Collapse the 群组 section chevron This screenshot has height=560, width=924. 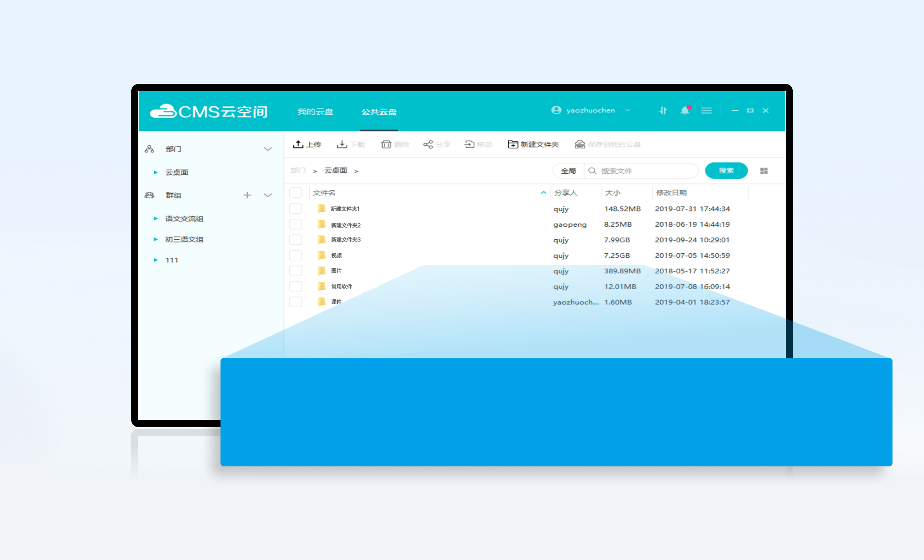(x=268, y=195)
